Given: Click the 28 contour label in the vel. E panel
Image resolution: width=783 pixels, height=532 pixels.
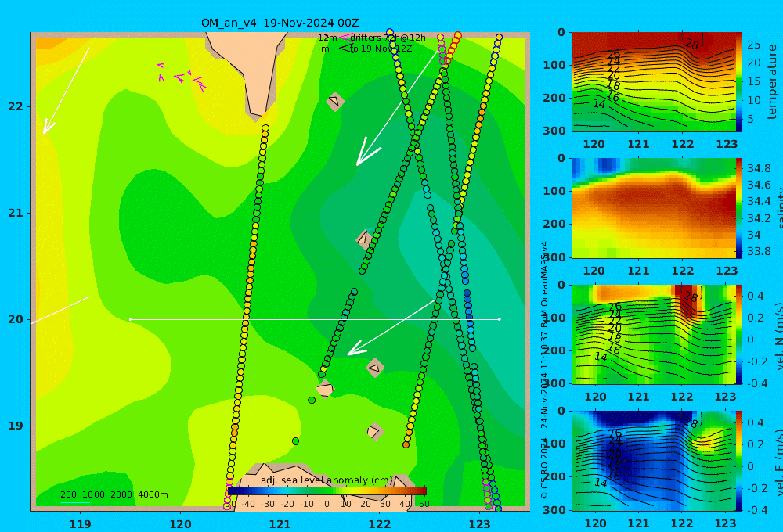Looking at the screenshot, I should click(690, 423).
